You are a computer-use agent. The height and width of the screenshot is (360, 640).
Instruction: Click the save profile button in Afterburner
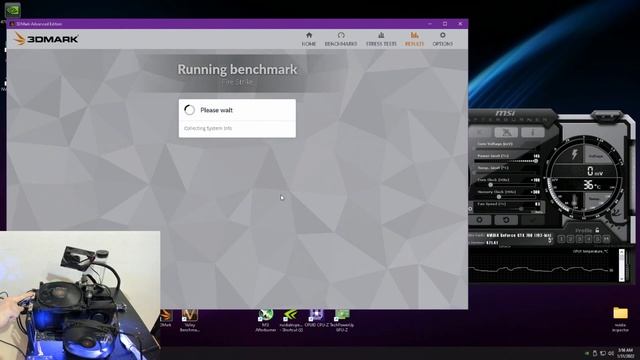606,239
